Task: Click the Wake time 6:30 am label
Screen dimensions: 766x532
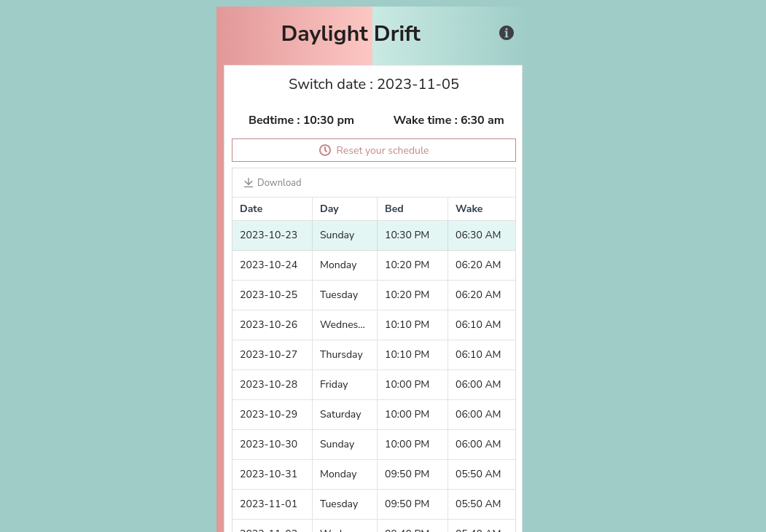Action: pyautogui.click(x=448, y=120)
